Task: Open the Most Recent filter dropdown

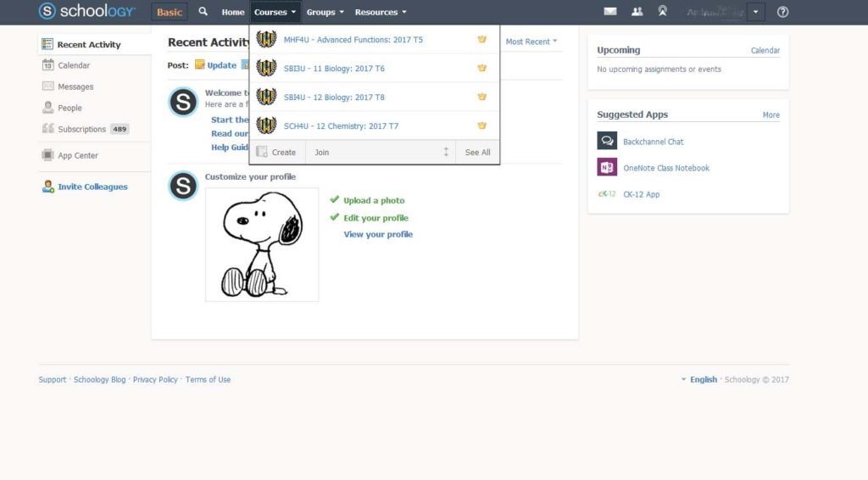Action: coord(531,42)
